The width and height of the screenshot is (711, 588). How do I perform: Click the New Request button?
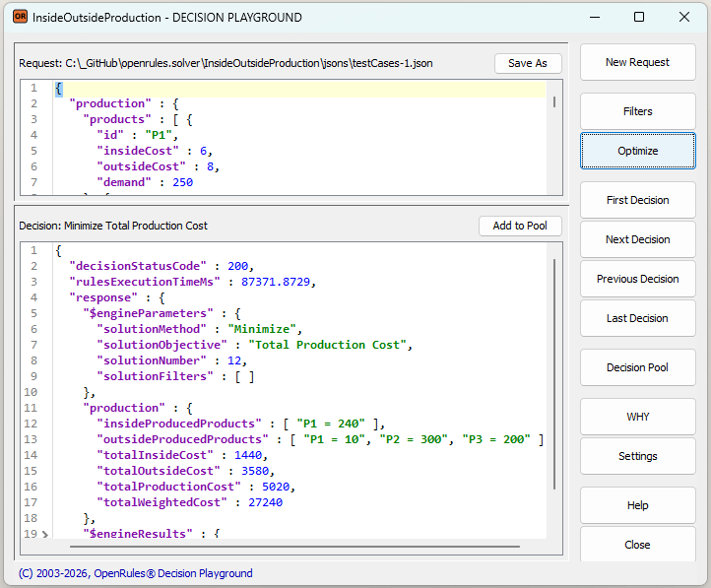click(x=637, y=62)
